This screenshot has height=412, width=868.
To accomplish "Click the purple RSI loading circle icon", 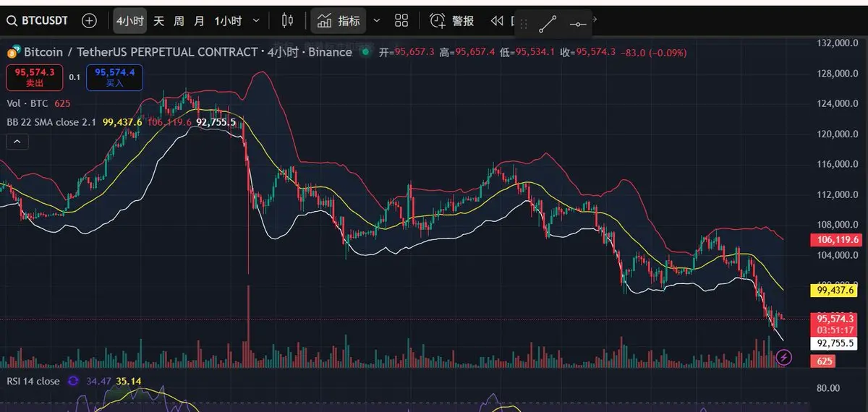I will click(73, 381).
